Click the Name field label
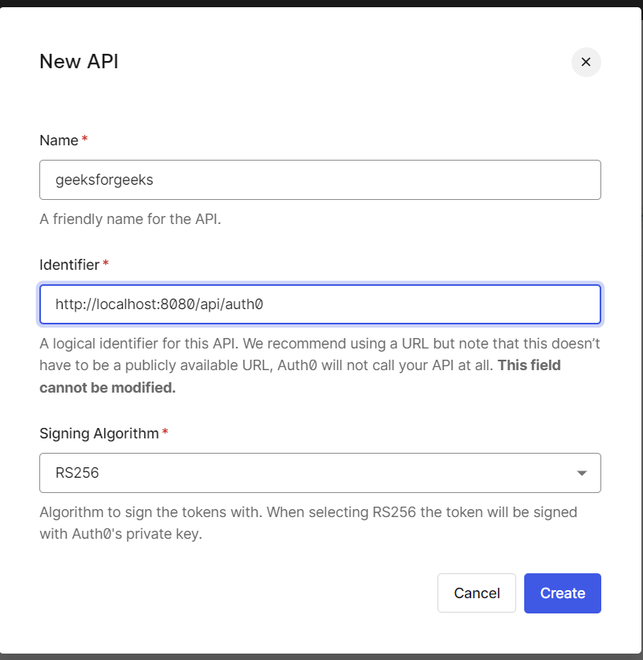 coord(59,140)
